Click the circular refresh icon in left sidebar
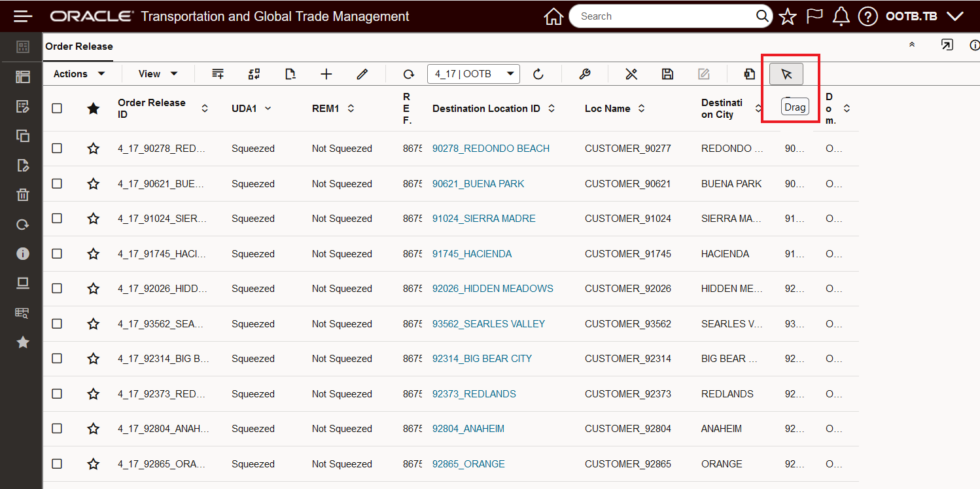Screen dimensions: 980x489 (x=23, y=225)
